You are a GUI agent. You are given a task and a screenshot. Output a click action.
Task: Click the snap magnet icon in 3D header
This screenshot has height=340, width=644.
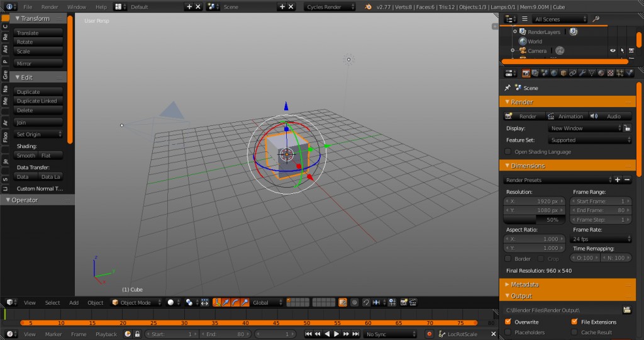(367, 303)
